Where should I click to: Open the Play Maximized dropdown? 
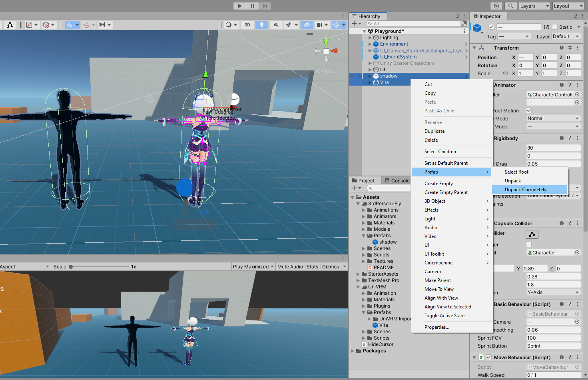(x=253, y=267)
